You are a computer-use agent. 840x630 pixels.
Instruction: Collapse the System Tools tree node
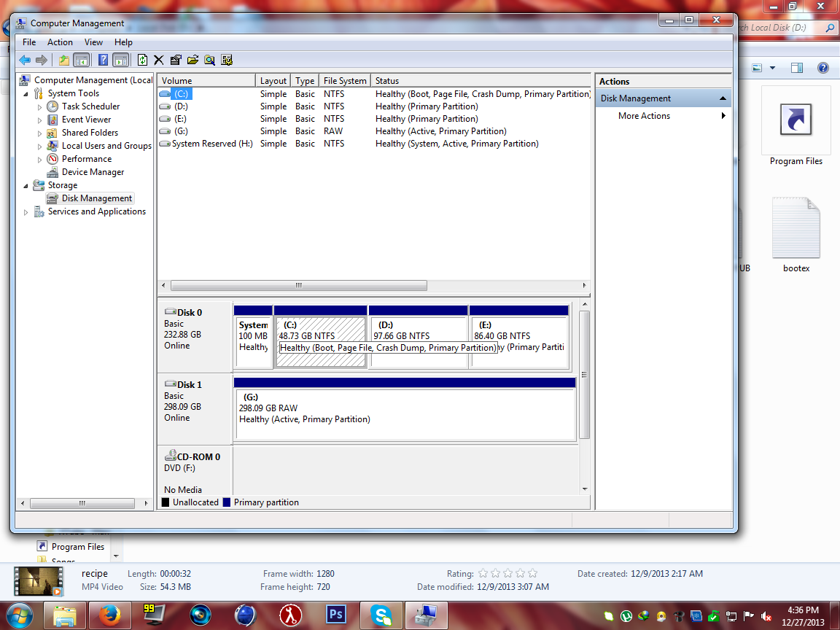click(x=26, y=94)
